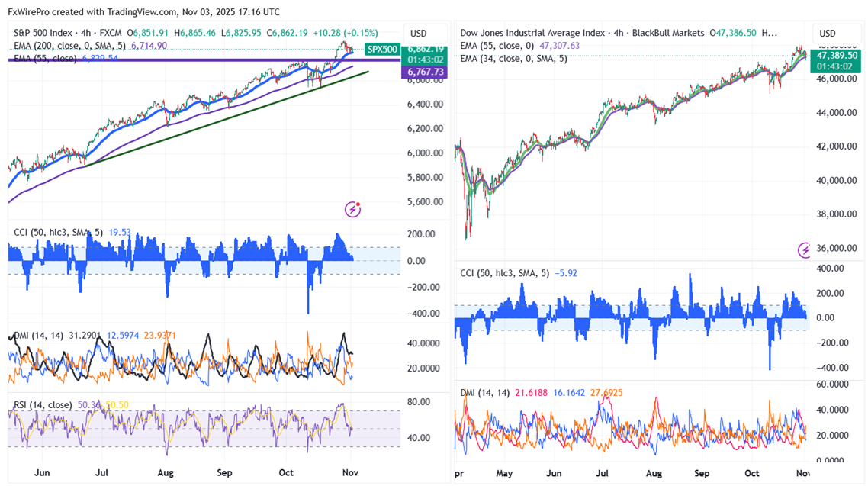Click the 6,400.00 price axis label

pyautogui.click(x=425, y=104)
